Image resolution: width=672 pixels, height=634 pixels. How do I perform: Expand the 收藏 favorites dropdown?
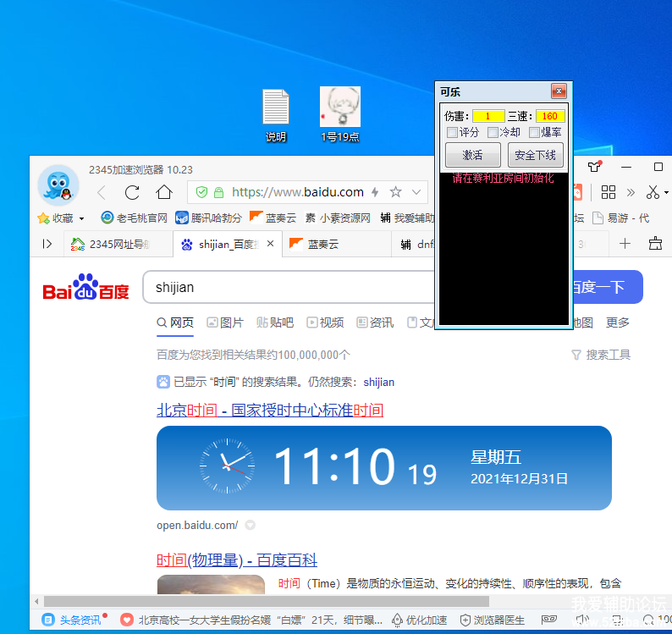click(81, 218)
